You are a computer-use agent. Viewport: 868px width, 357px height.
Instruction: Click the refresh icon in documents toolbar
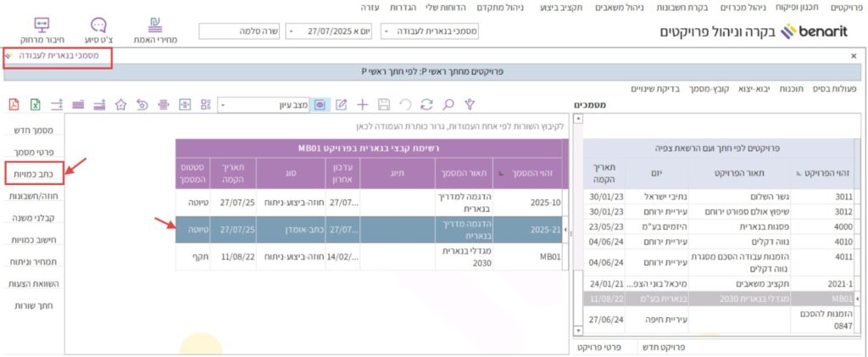click(x=426, y=104)
